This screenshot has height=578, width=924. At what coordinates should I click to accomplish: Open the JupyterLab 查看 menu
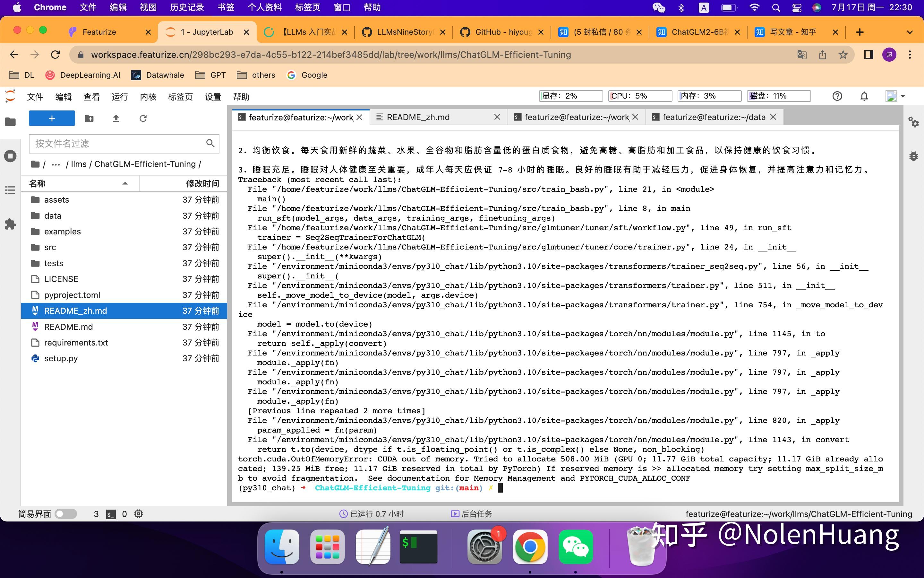pyautogui.click(x=92, y=97)
